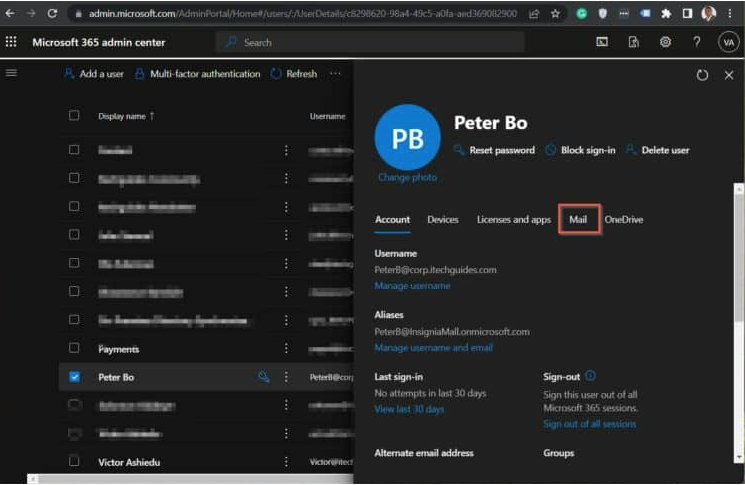Click Block sign-in
The height and width of the screenshot is (485, 745).
(580, 150)
